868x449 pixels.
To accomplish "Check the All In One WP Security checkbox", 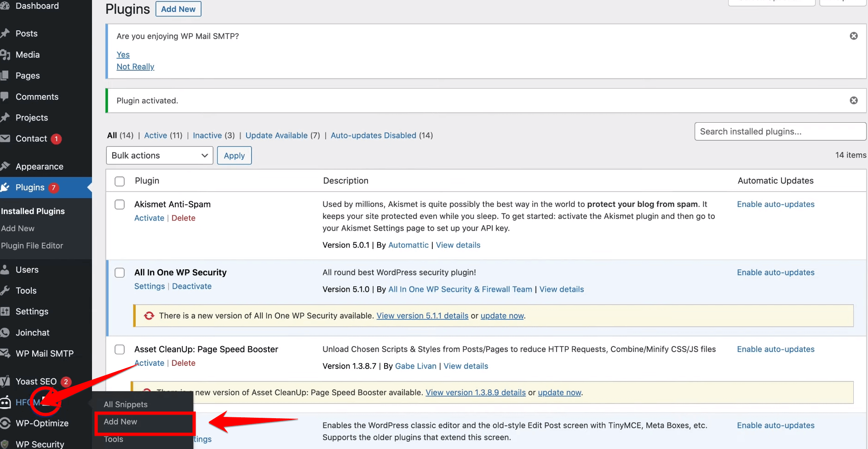I will point(120,273).
